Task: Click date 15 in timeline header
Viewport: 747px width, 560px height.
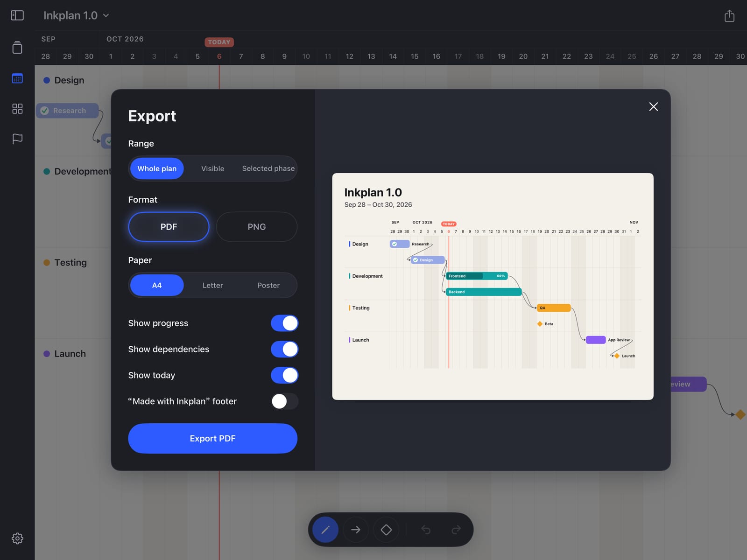Action: (x=415, y=56)
